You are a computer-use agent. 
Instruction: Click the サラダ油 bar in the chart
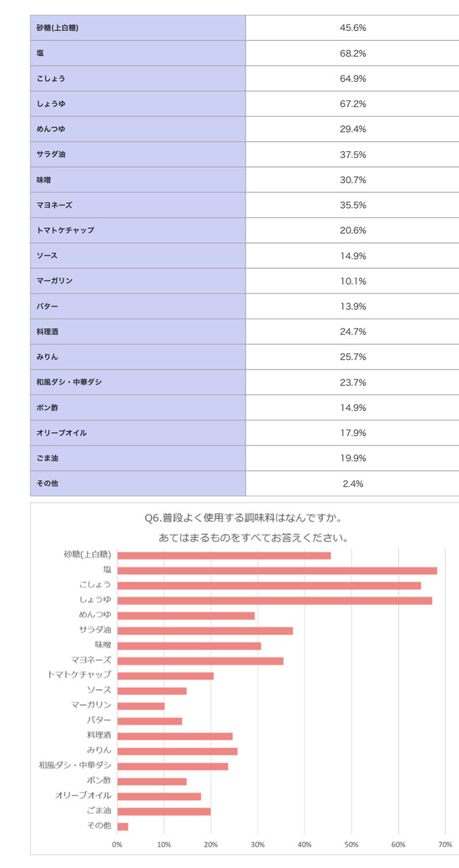(205, 631)
